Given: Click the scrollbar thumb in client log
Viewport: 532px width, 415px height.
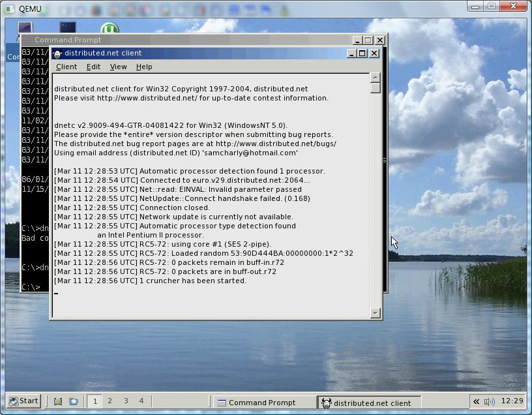Looking at the screenshot, I should pyautogui.click(x=375, y=88).
